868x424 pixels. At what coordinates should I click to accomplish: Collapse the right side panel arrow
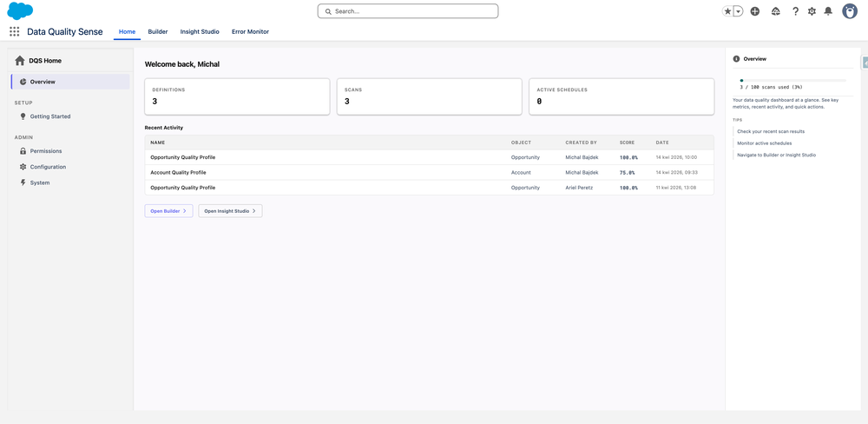pyautogui.click(x=865, y=63)
